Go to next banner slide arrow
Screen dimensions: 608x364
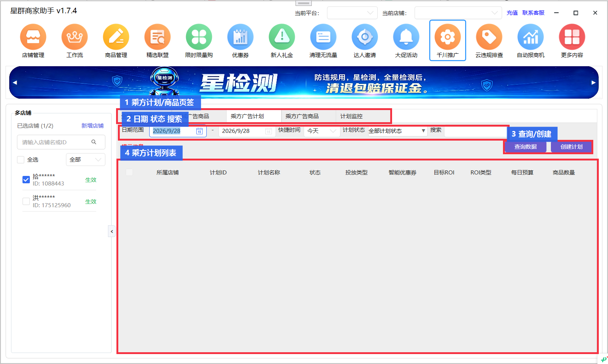(593, 82)
